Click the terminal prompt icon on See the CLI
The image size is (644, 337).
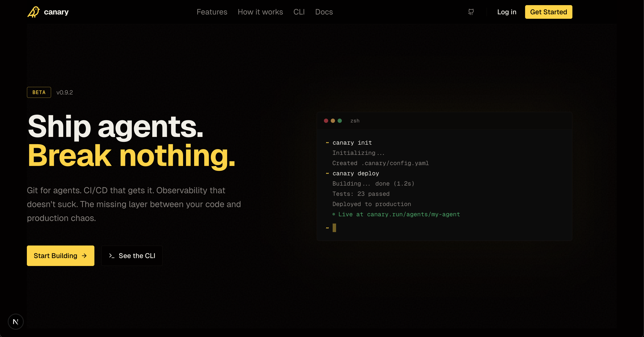point(111,256)
